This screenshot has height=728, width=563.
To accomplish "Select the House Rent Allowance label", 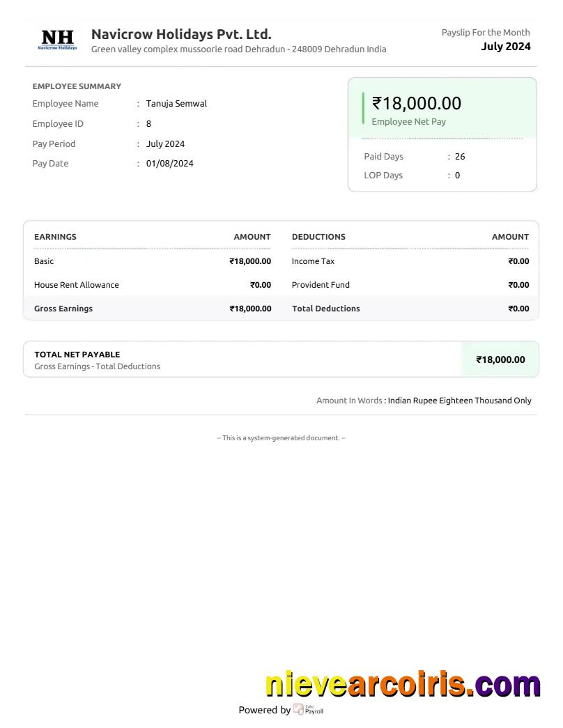I will (77, 285).
